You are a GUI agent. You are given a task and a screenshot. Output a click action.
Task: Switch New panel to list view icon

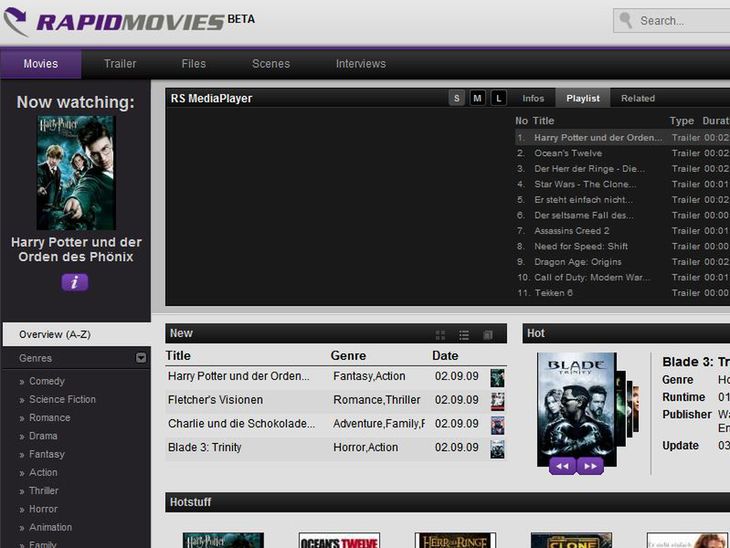[464, 335]
